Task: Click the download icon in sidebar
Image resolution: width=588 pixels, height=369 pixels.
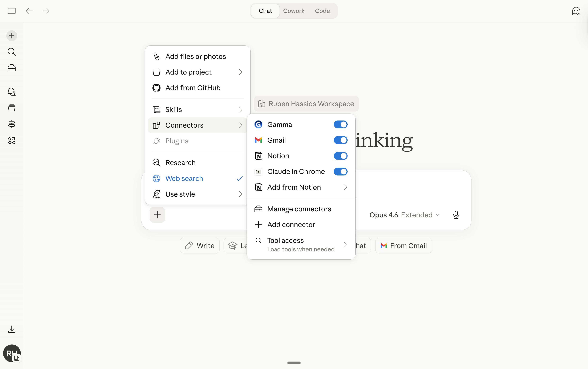Action: (12, 330)
